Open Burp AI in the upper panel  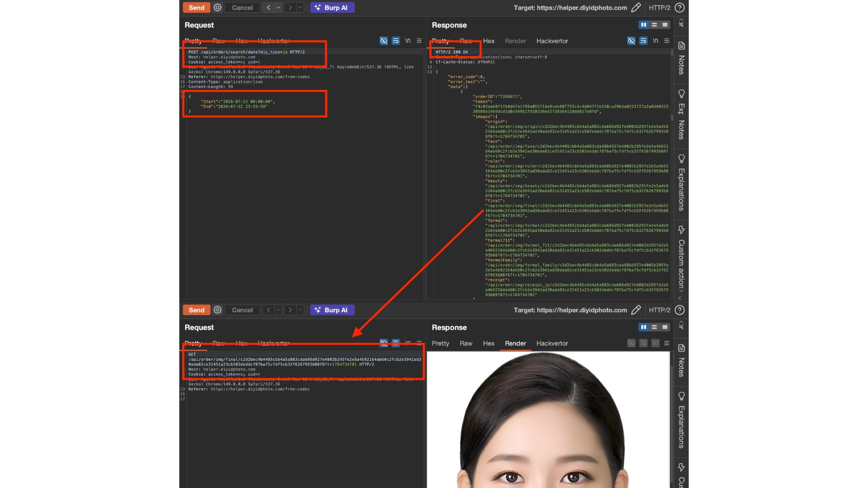(x=332, y=8)
